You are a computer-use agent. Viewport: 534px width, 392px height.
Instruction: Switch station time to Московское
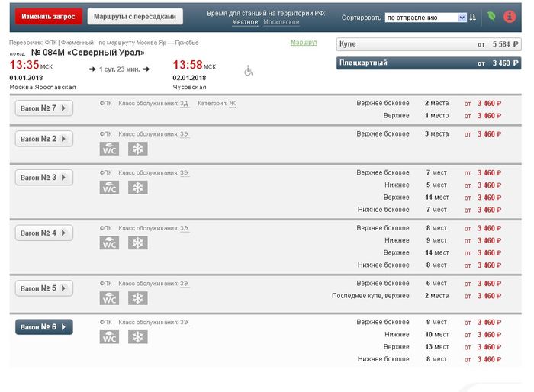coord(281,22)
